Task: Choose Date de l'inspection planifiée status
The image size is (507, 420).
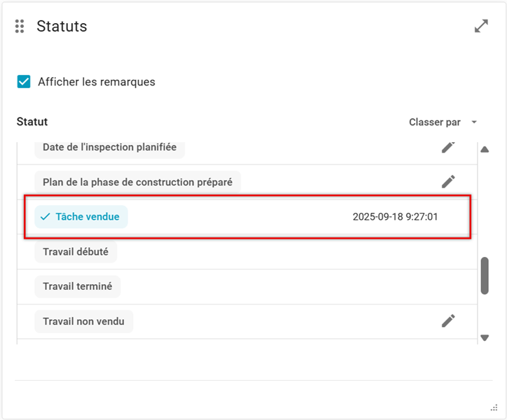Action: coord(109,148)
